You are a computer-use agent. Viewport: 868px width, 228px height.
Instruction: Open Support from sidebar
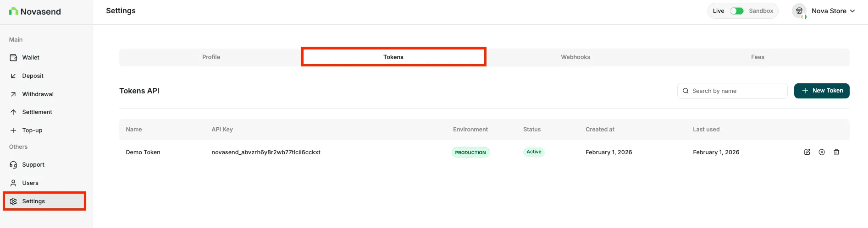point(33,165)
